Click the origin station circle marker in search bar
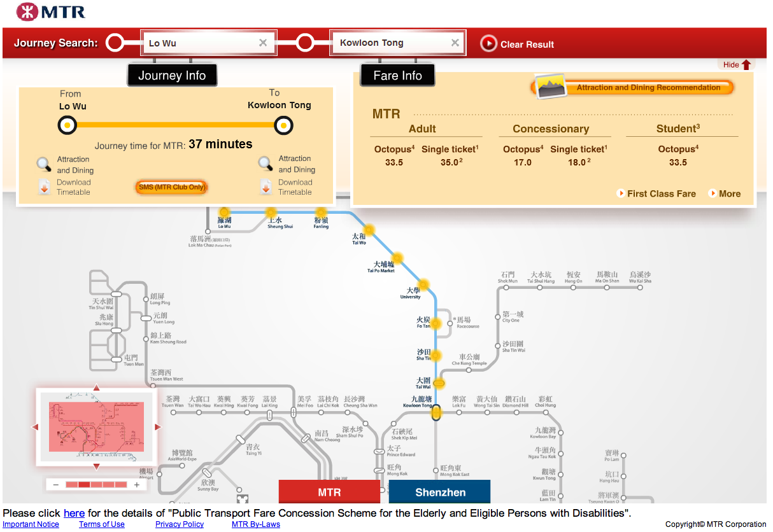This screenshot has height=532, width=773. tap(115, 43)
